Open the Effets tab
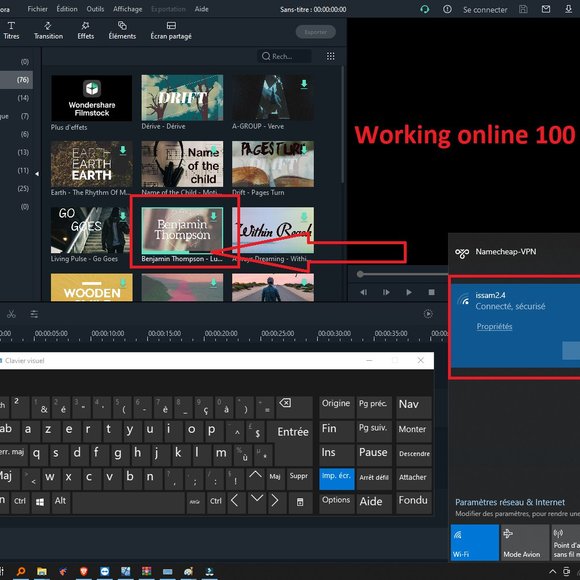The width and height of the screenshot is (580, 580). pos(85,30)
